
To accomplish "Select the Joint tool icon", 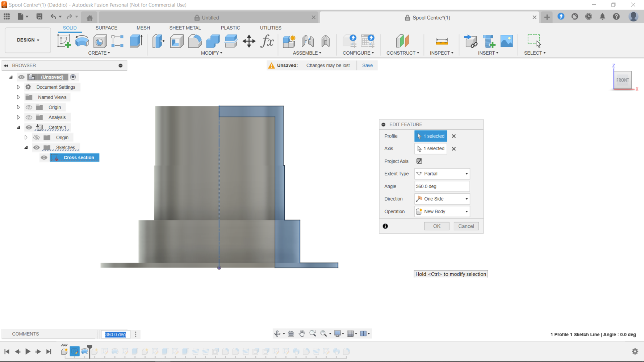I will (x=308, y=41).
